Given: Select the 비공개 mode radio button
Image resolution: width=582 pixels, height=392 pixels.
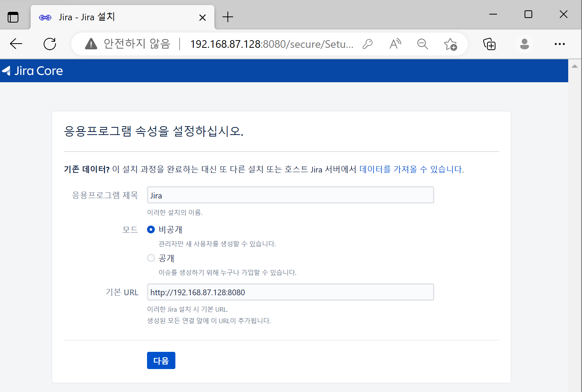Looking at the screenshot, I should [x=151, y=229].
